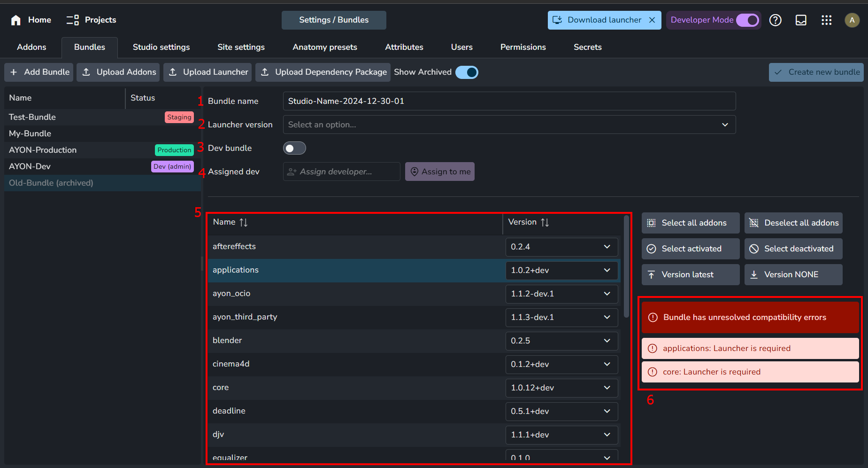Click the user avatar icon
Image resolution: width=868 pixels, height=468 pixels.
(852, 20)
